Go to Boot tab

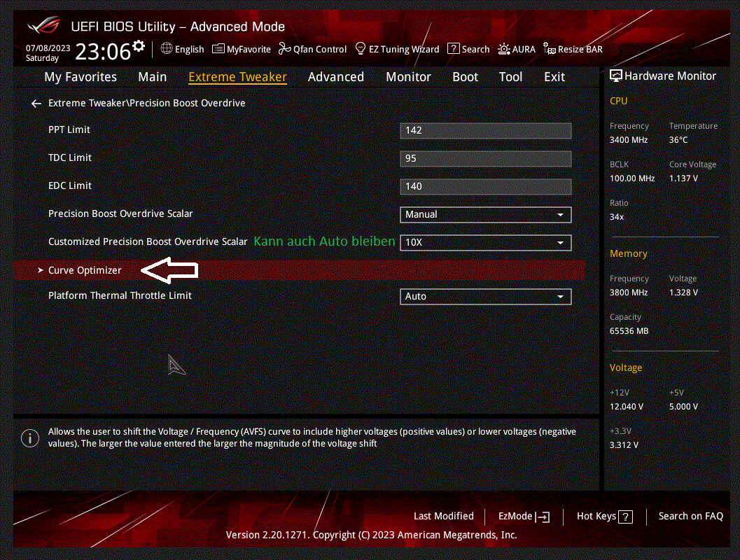coord(465,77)
